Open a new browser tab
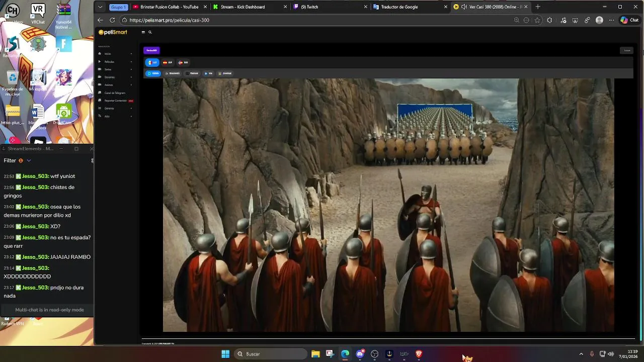 tap(538, 7)
